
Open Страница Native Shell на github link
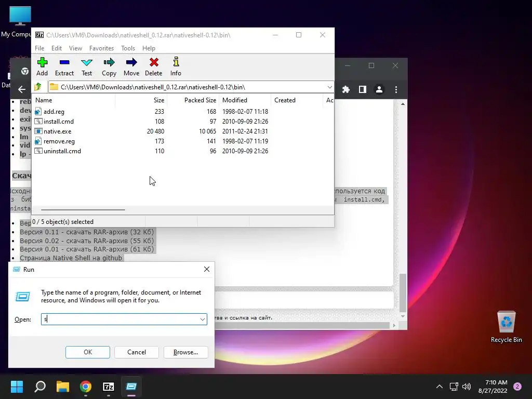coord(71,258)
